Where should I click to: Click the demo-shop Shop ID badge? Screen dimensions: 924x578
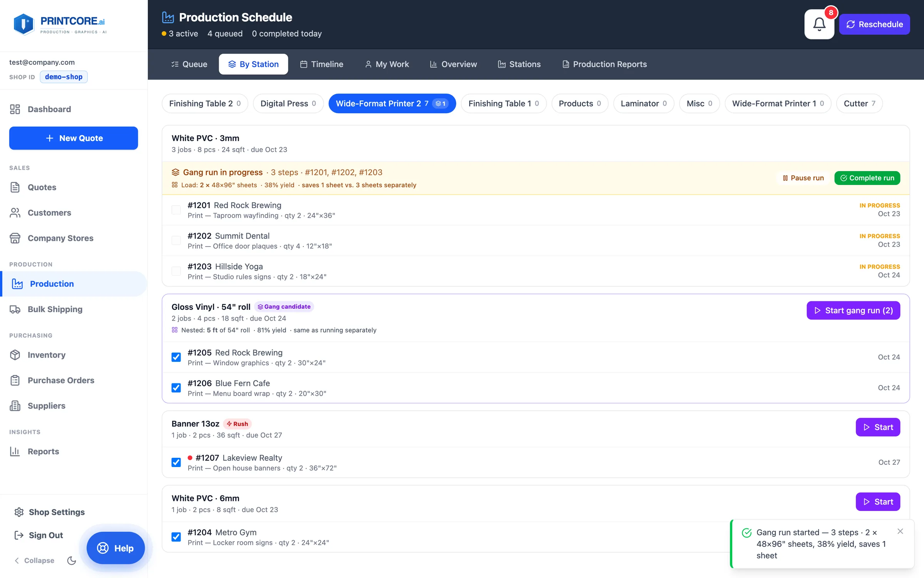pos(64,77)
